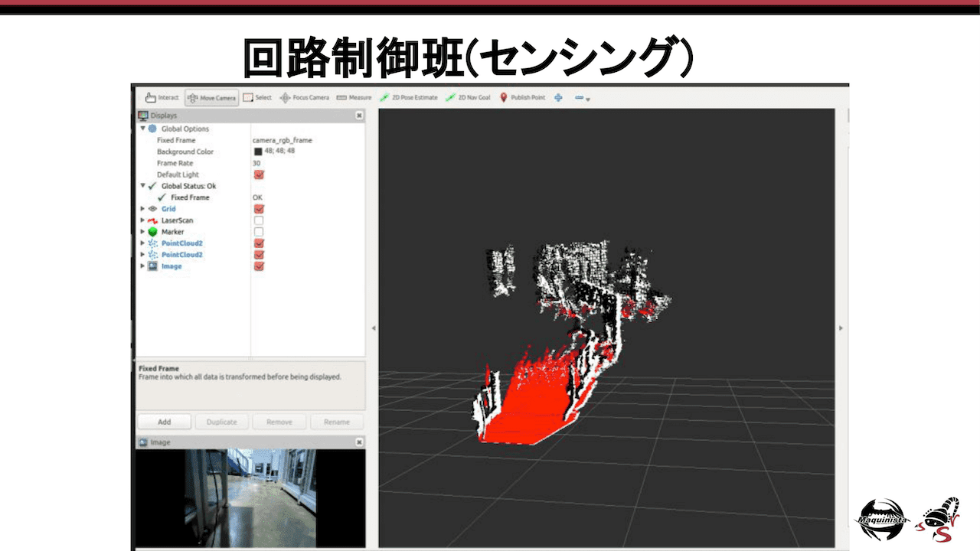Image resolution: width=980 pixels, height=551 pixels.
Task: Click the blue plus add-tool icon
Action: tap(558, 98)
